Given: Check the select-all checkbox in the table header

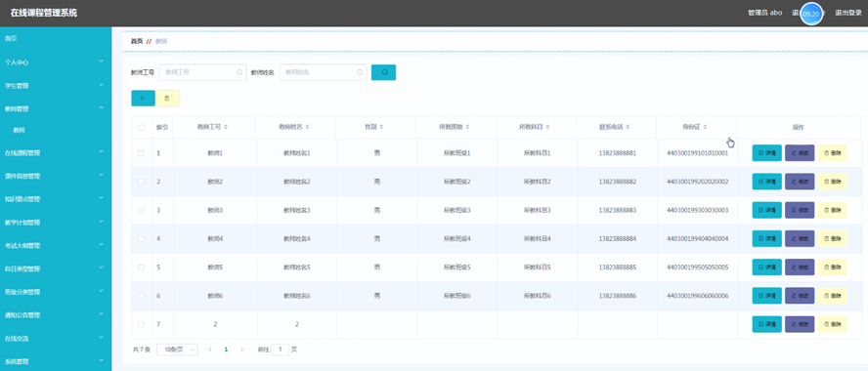Looking at the screenshot, I should (141, 127).
